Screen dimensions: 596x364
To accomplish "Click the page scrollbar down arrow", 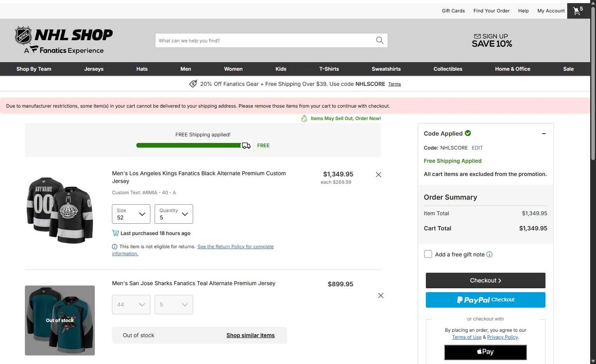I will [x=593, y=361].
